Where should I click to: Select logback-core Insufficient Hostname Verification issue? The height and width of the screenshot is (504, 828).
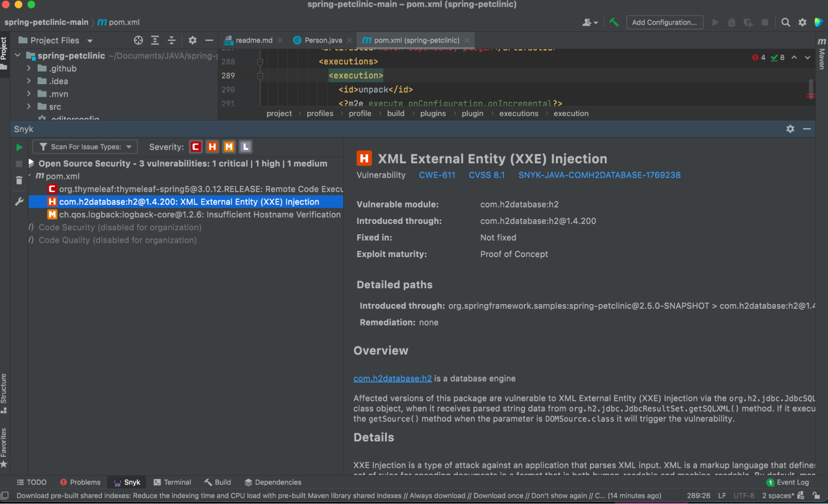click(199, 215)
